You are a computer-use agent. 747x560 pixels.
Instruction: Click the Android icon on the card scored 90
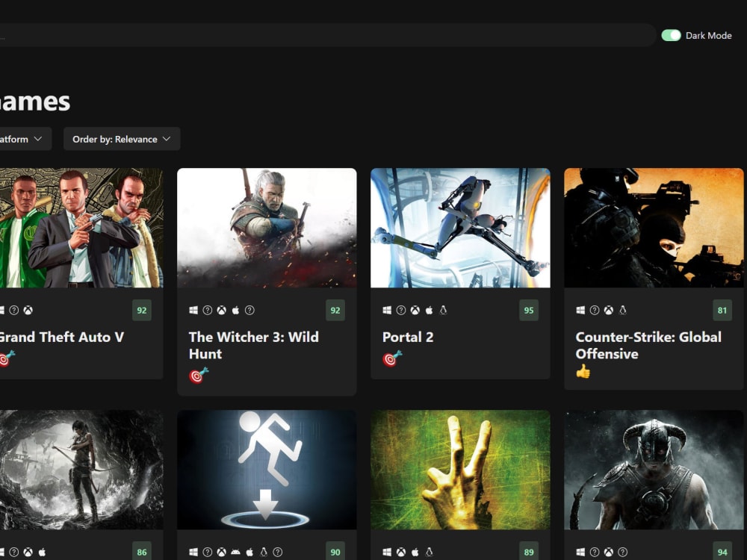point(235,553)
